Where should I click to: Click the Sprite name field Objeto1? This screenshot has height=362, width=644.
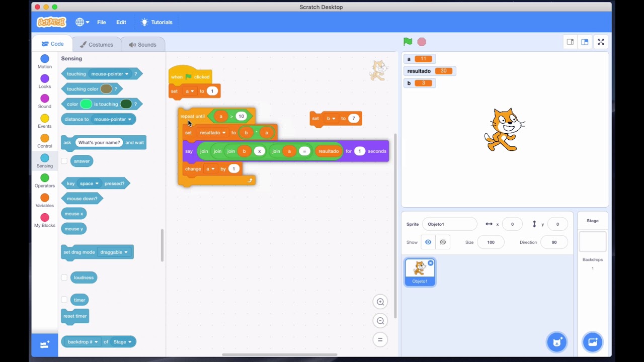[449, 224]
